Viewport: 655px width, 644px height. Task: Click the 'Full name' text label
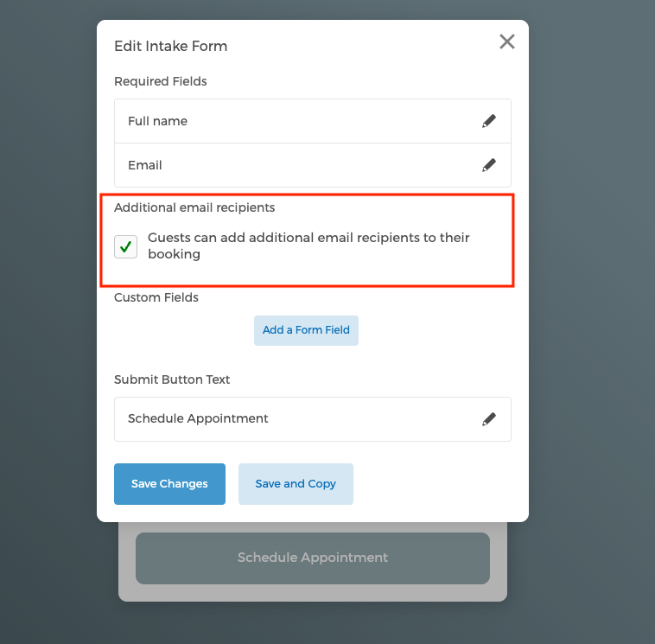[x=157, y=121]
